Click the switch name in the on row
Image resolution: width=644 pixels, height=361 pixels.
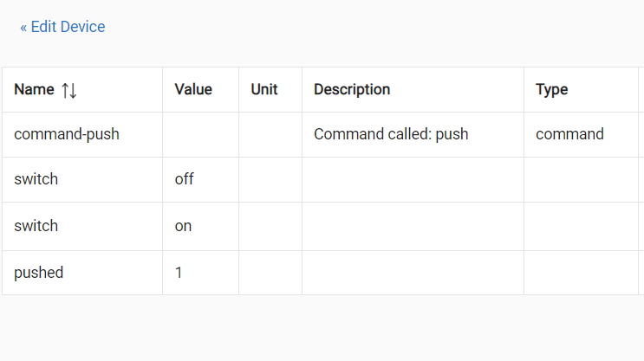tap(36, 226)
